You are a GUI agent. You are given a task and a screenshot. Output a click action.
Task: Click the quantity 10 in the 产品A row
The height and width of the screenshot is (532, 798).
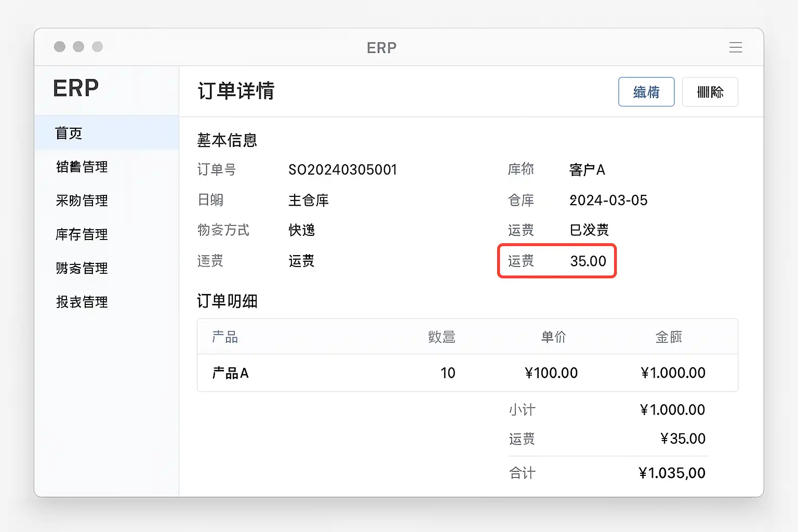click(x=448, y=373)
